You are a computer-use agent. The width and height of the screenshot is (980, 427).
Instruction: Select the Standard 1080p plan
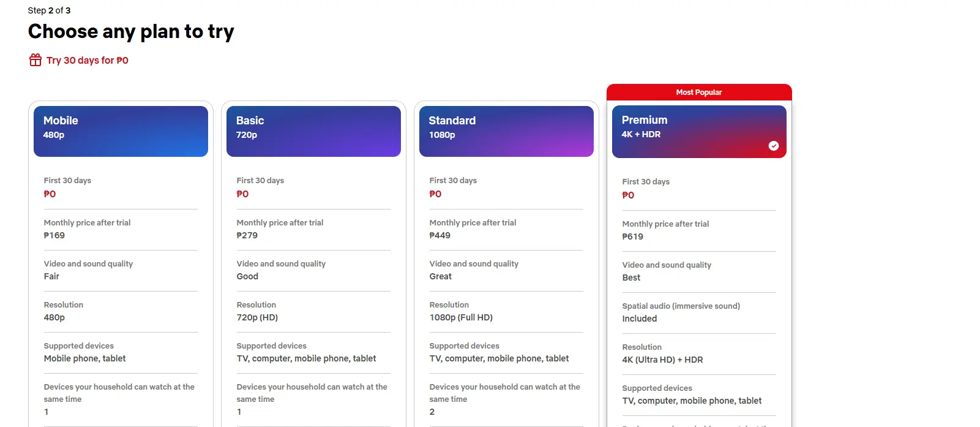tap(506, 131)
